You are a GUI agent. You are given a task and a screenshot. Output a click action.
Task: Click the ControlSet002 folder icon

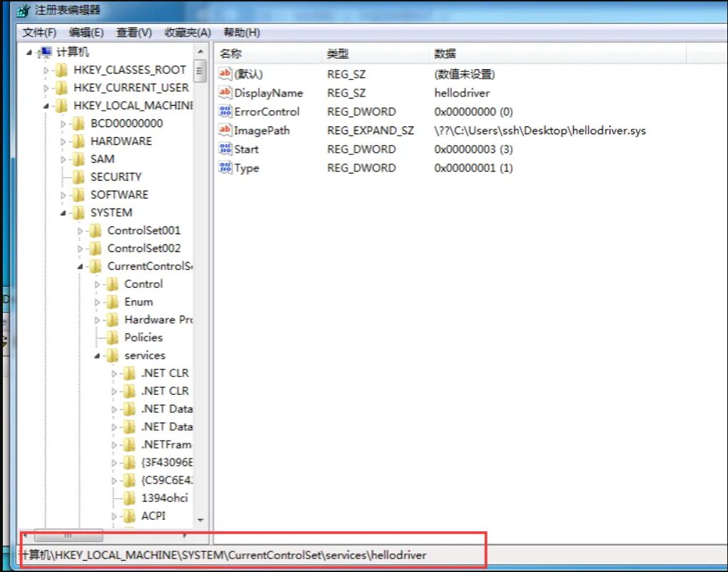click(x=95, y=249)
